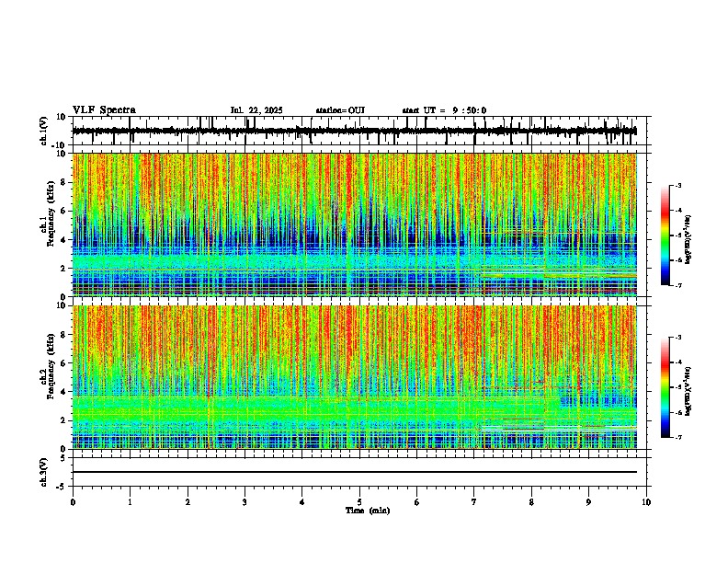Click the "-3" value on ch.1 color bar
Screen dimensions: 728x563
(677, 185)
